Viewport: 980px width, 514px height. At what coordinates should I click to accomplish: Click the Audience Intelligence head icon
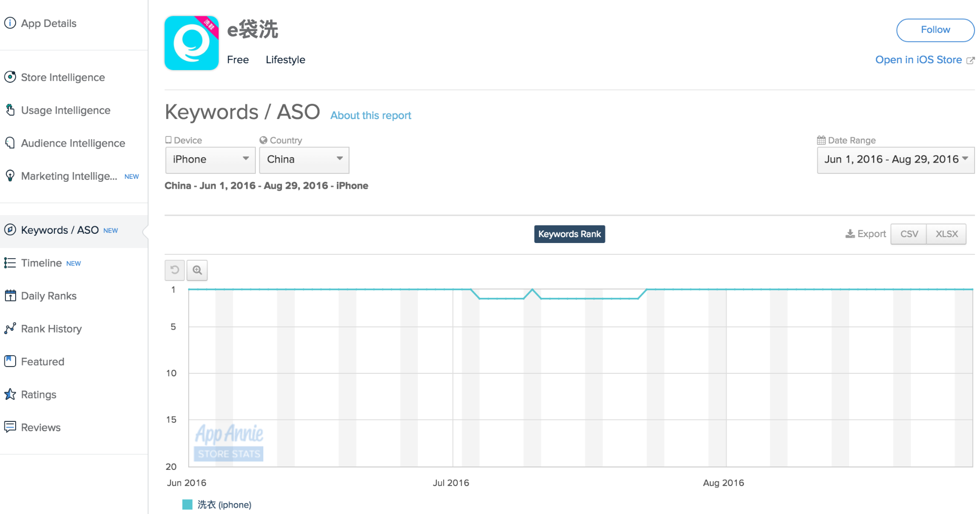[x=10, y=143]
